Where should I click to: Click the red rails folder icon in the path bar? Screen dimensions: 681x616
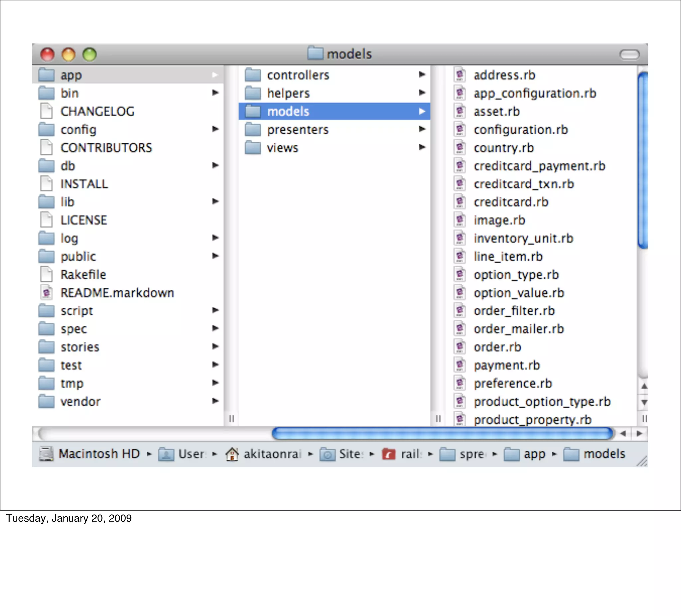[x=388, y=454]
